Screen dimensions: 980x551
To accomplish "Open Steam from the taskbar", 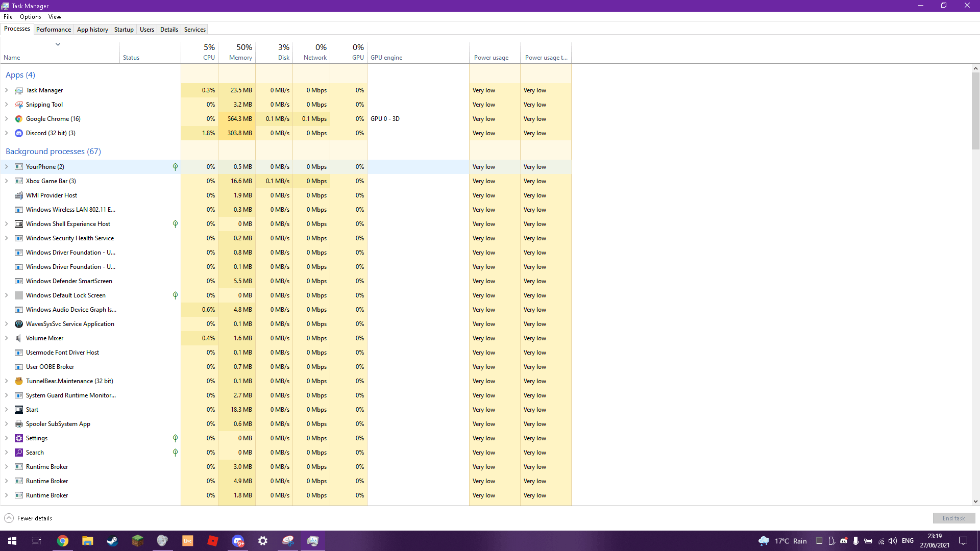I will [112, 541].
